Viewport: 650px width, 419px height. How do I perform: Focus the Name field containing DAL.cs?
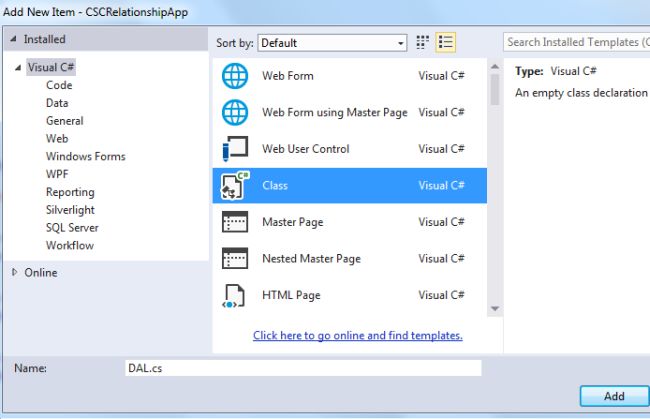point(303,368)
